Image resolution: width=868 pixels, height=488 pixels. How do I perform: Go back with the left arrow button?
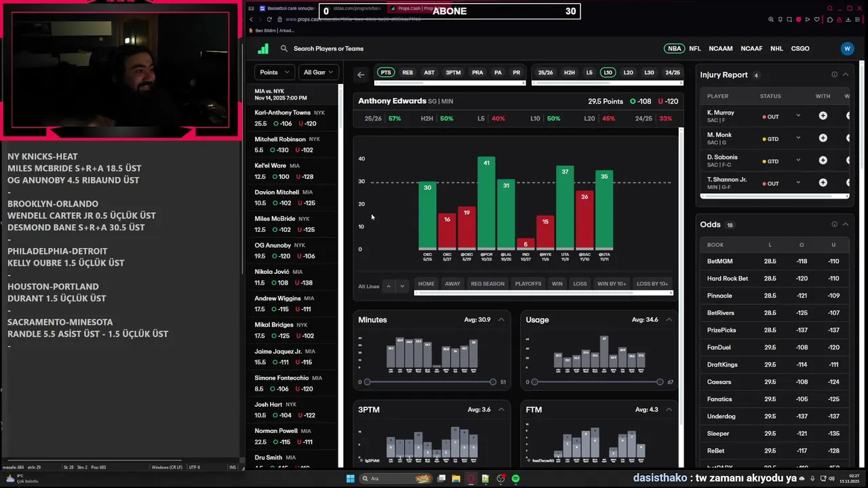[x=361, y=75]
